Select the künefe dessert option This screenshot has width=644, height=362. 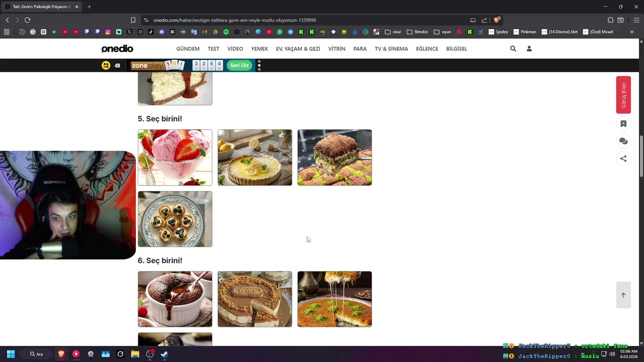tap(335, 299)
